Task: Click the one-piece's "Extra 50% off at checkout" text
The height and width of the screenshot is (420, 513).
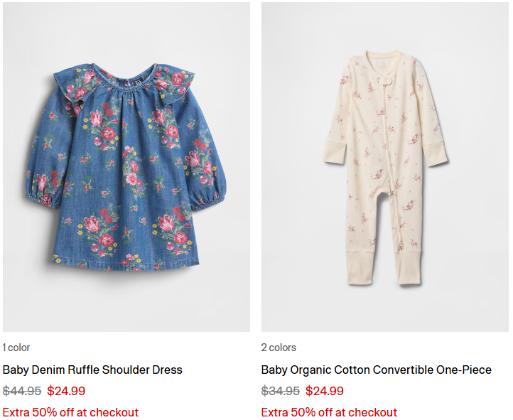Action: pyautogui.click(x=329, y=412)
